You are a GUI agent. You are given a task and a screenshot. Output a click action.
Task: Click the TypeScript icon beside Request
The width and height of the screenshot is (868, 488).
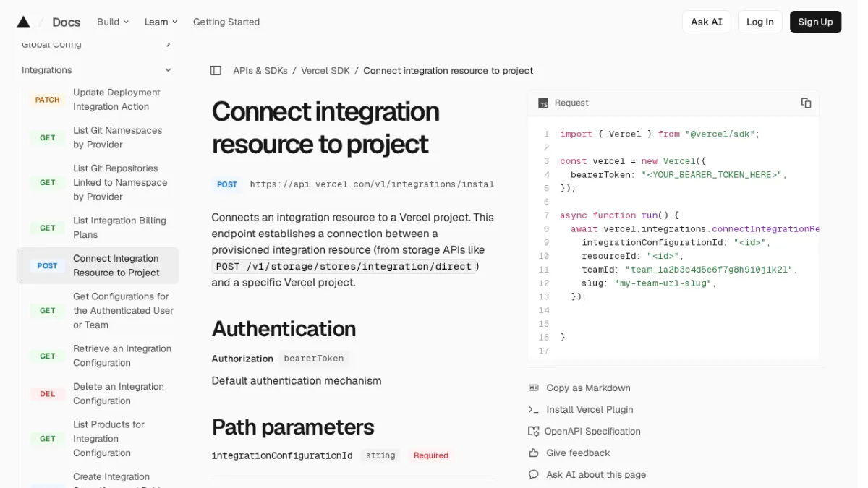point(543,103)
